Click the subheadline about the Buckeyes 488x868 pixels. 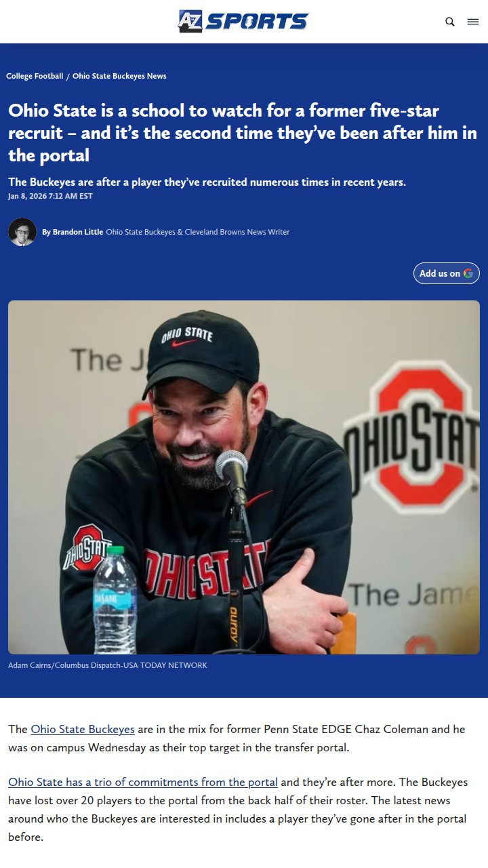[x=207, y=182]
